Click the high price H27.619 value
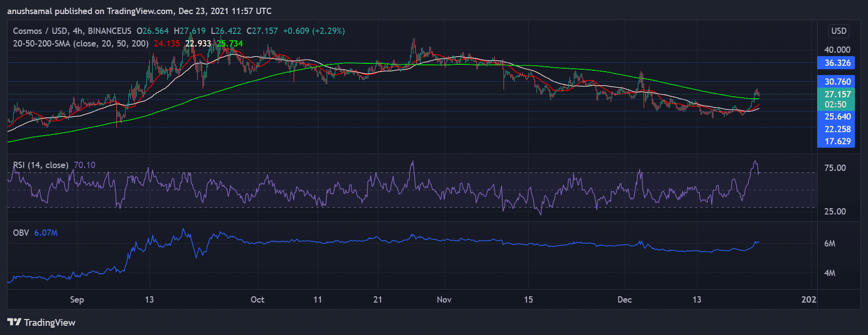Screen dimensions: 868x335 click(189, 31)
